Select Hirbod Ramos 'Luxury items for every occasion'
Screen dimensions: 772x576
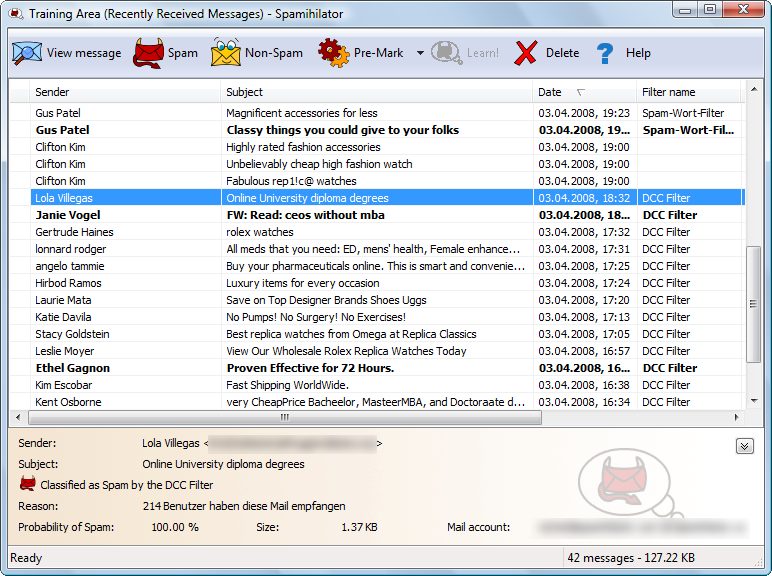377,283
